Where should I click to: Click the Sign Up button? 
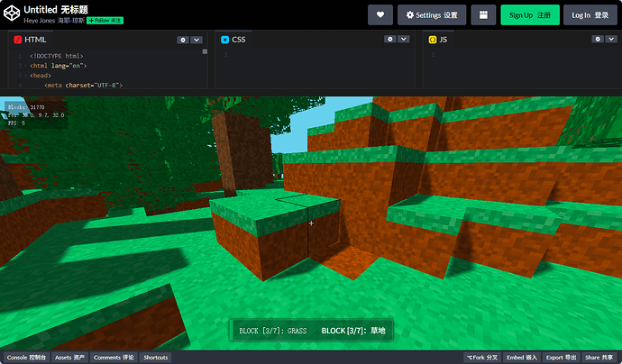click(530, 15)
